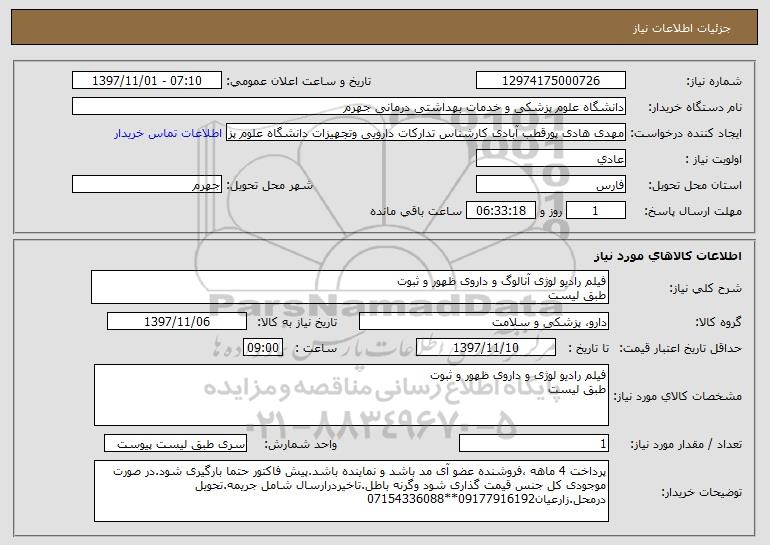Click the delivery city field جهرم
Screen dimensions: 770x545
pyautogui.click(x=147, y=185)
